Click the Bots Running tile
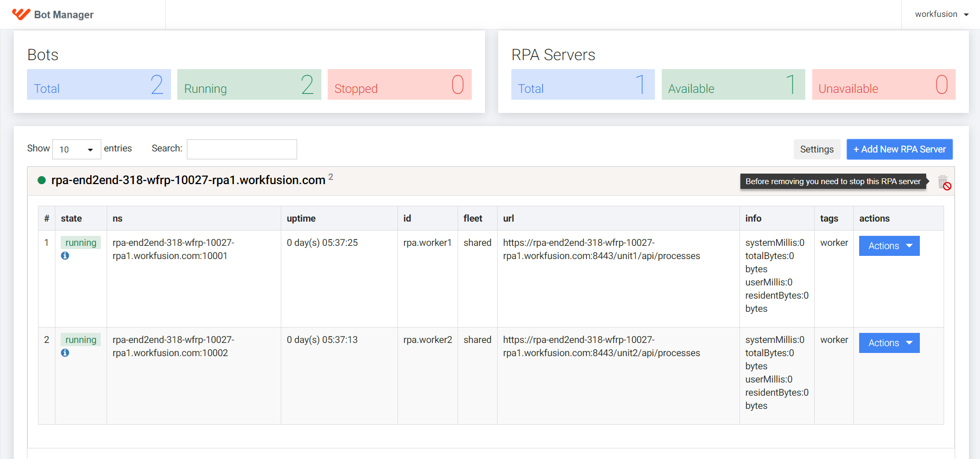This screenshot has width=980, height=459. (x=249, y=84)
